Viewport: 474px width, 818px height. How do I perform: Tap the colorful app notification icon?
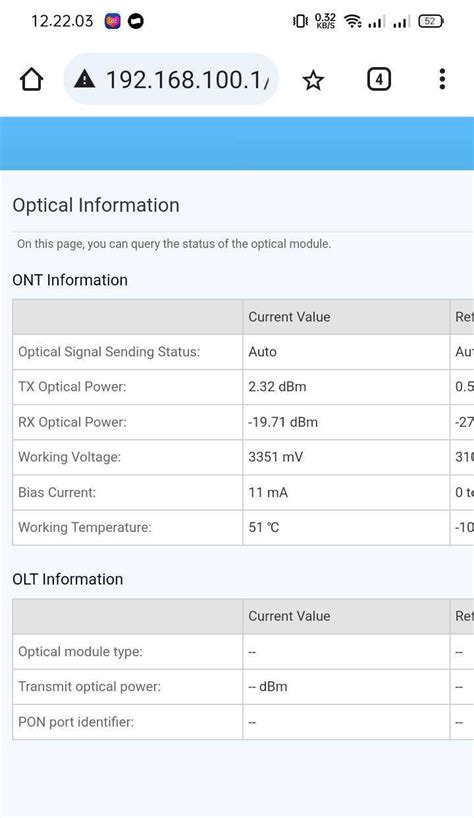[113, 21]
